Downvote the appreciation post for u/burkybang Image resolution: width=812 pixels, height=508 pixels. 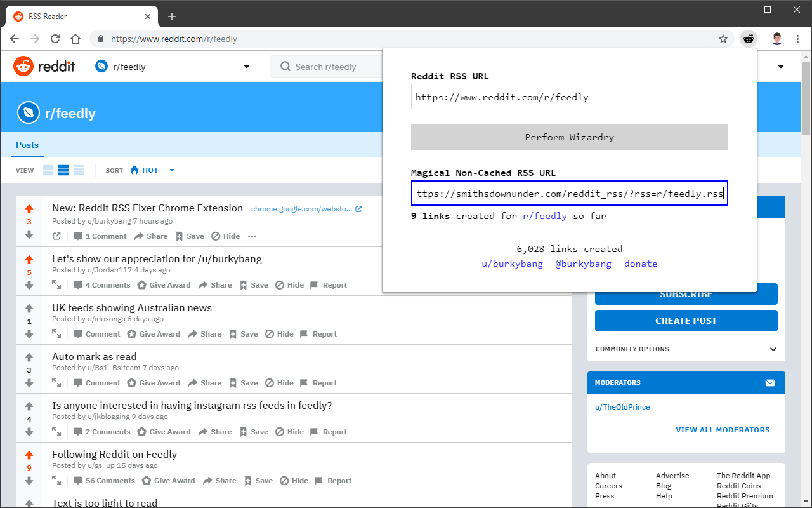click(29, 284)
